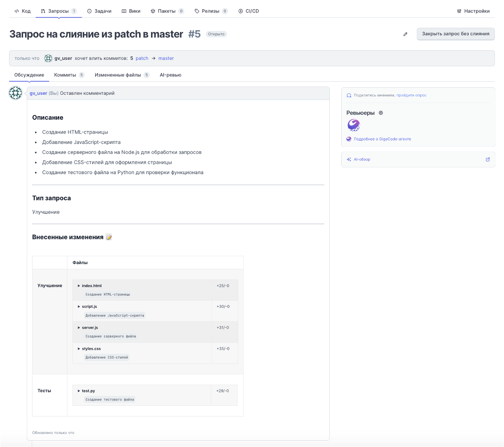Click the gv_user name in merge info bar
504x447 pixels.
pos(63,58)
